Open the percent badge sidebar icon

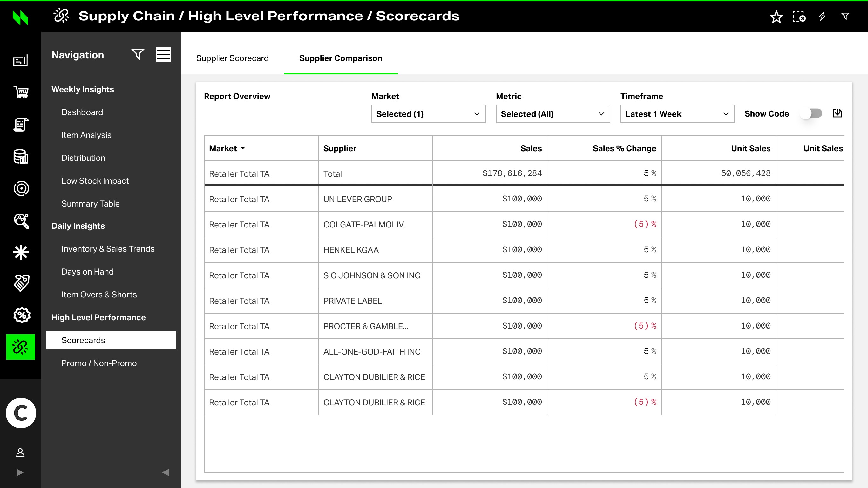(21, 315)
